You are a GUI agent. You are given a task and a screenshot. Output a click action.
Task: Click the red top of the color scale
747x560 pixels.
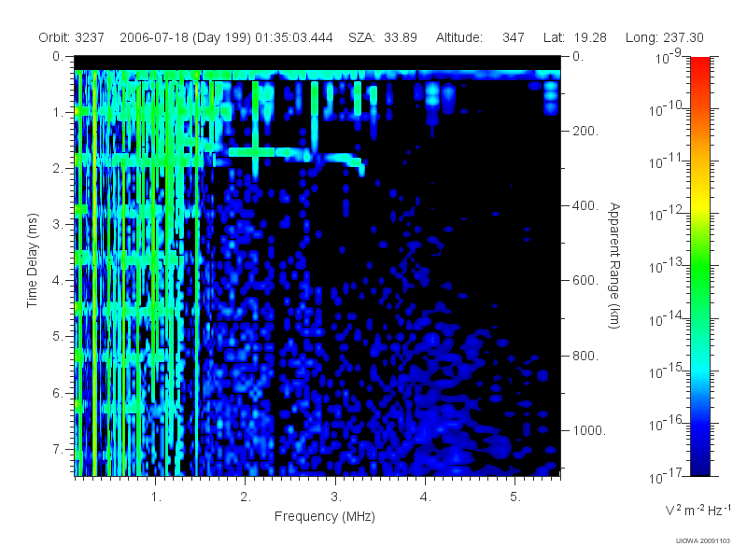700,64
